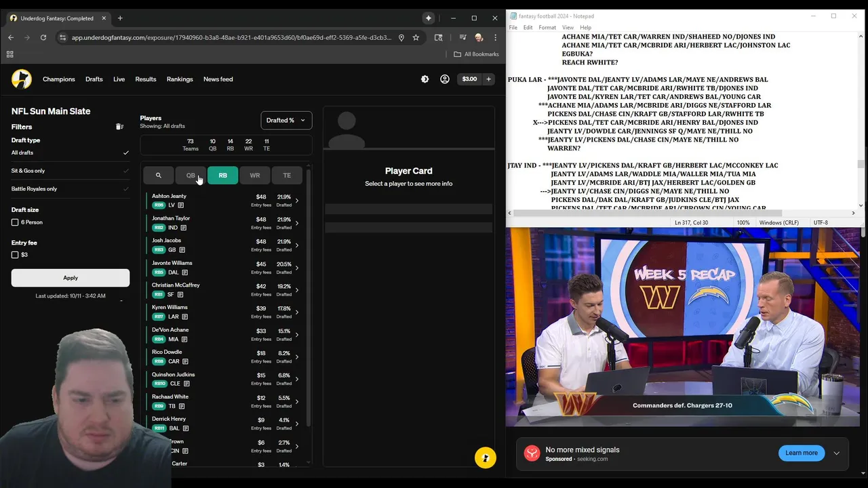Open the Drafts nav item
868x488 pixels.
pyautogui.click(x=94, y=79)
